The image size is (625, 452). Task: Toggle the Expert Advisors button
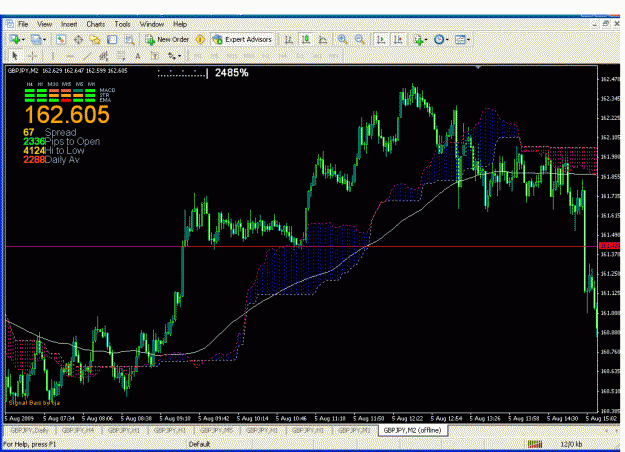[243, 39]
